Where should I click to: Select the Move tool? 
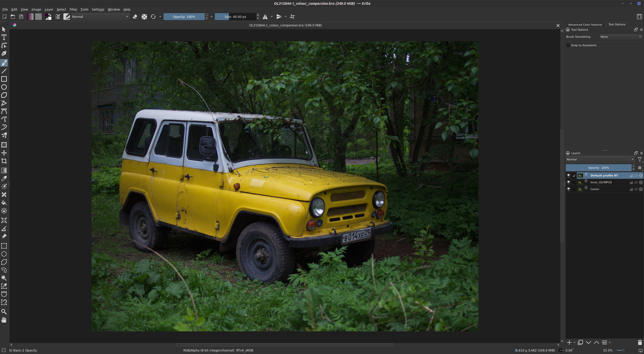[4, 153]
